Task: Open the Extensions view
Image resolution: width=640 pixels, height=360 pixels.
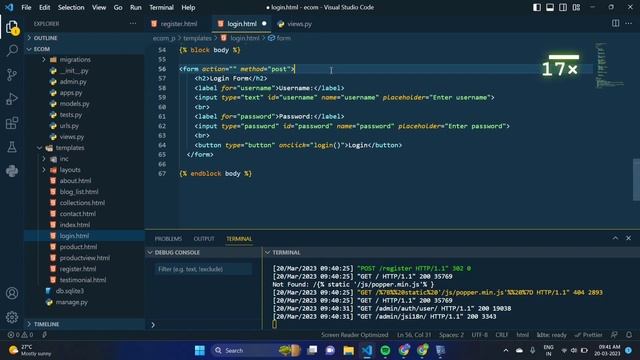Action: tap(12, 123)
